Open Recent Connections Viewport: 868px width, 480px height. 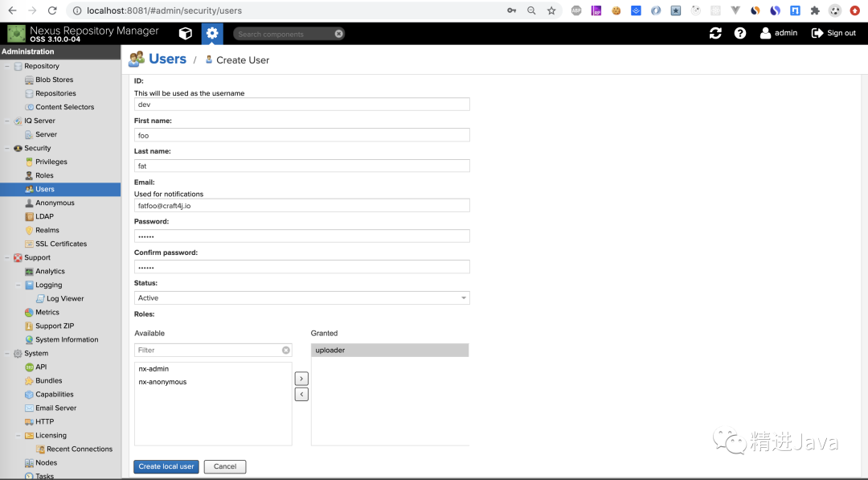[x=79, y=449]
